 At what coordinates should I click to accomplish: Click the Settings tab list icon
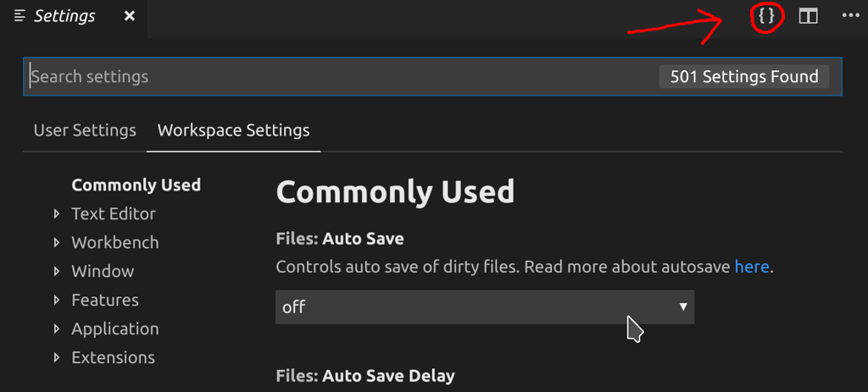point(20,17)
